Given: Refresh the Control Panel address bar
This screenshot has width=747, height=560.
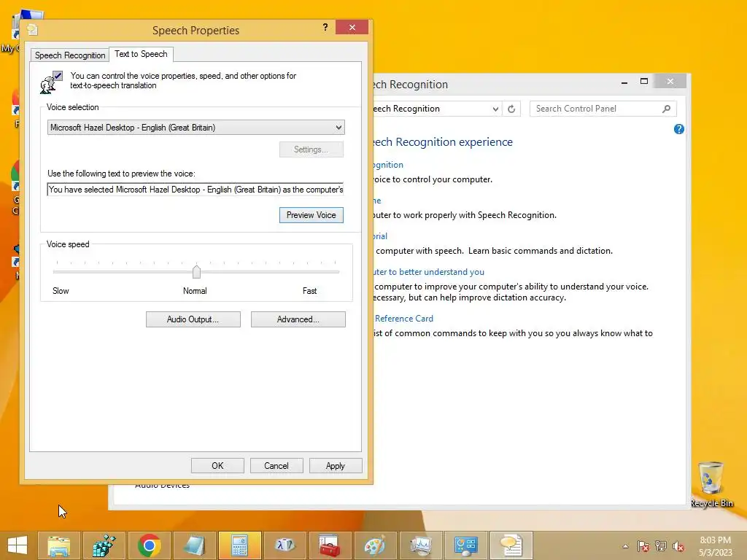Looking at the screenshot, I should point(511,109).
